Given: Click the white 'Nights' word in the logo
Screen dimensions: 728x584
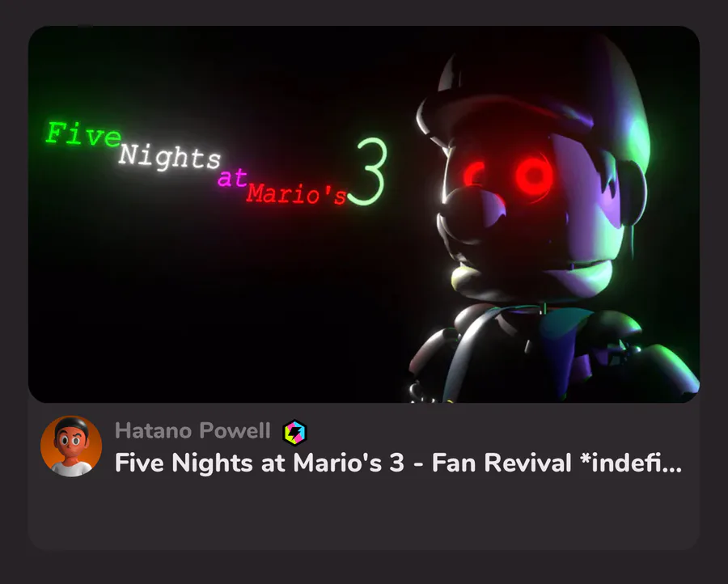Looking at the screenshot, I should pyautogui.click(x=170, y=157).
